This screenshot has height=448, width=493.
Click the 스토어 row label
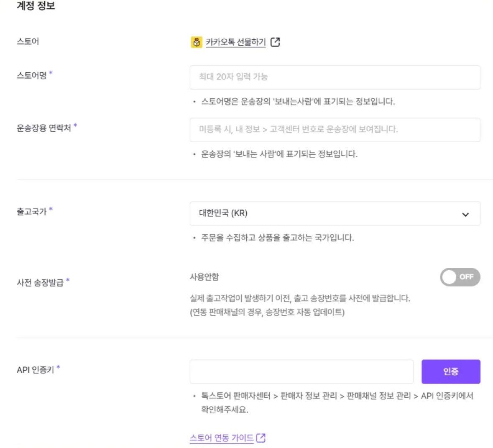pos(28,41)
